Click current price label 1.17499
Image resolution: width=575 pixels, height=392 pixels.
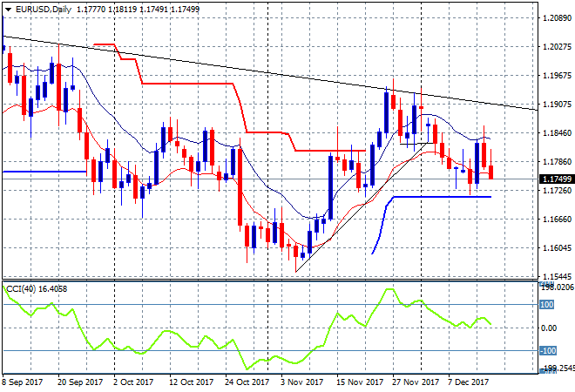pos(557,179)
